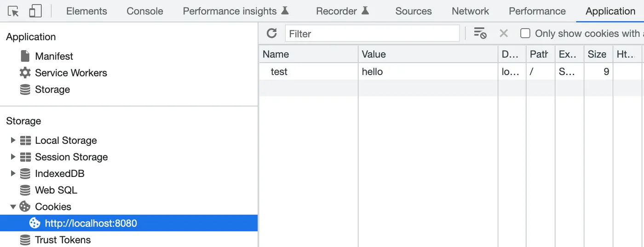Open Service Workers via the gear icon
Viewport: 644px width, 247px height.
point(25,73)
